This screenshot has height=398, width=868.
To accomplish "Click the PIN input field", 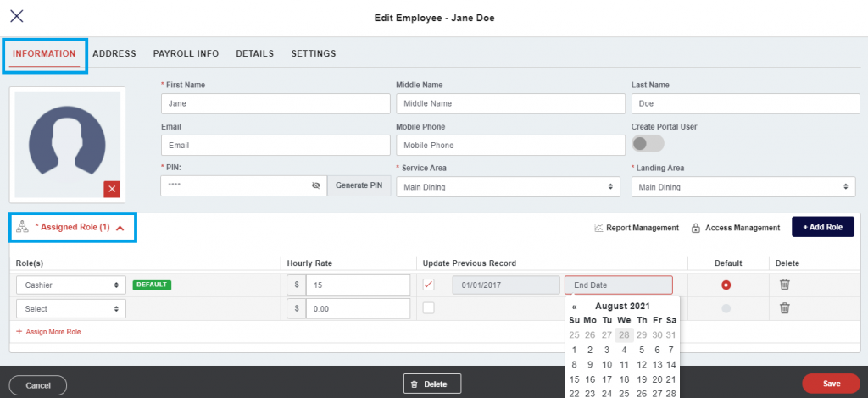I will pos(243,185).
